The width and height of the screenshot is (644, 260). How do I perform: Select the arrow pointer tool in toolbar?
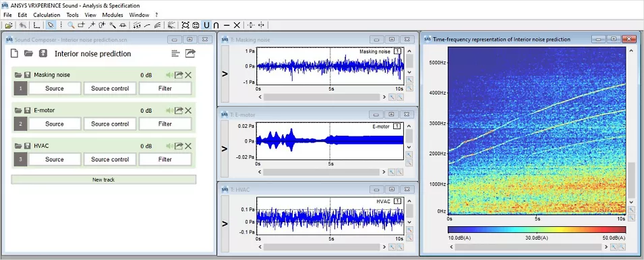click(x=51, y=25)
